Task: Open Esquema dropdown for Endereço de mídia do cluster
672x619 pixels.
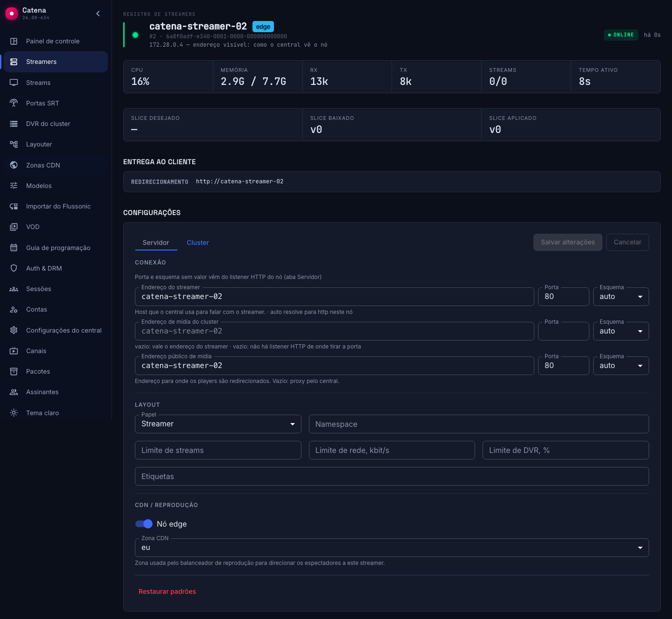Action: coord(621,331)
